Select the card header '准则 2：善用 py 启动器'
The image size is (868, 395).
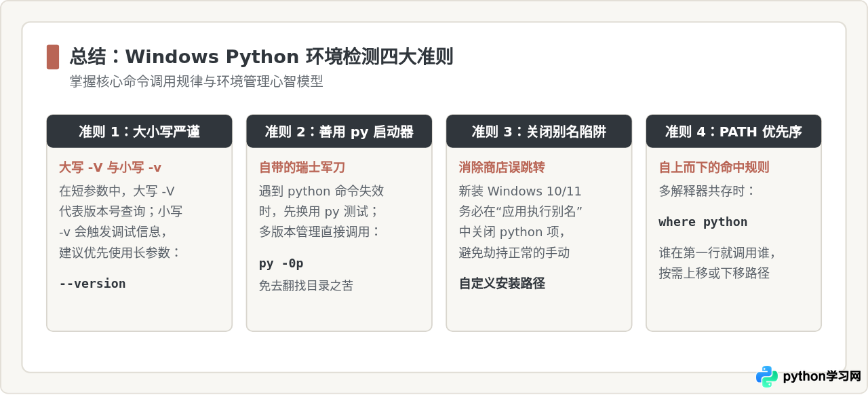[x=339, y=131]
